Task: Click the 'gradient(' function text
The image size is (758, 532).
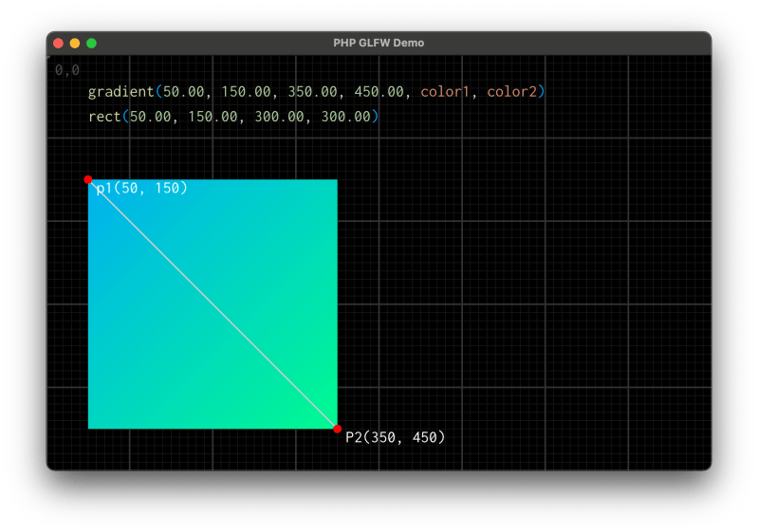Action: (x=125, y=92)
